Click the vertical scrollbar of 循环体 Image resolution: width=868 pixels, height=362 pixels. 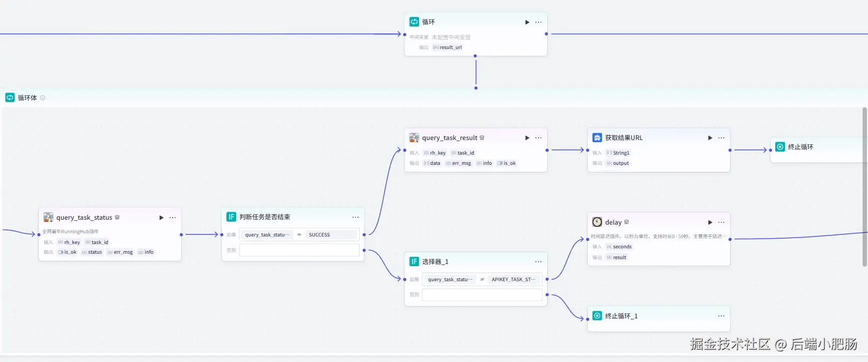coord(865,186)
